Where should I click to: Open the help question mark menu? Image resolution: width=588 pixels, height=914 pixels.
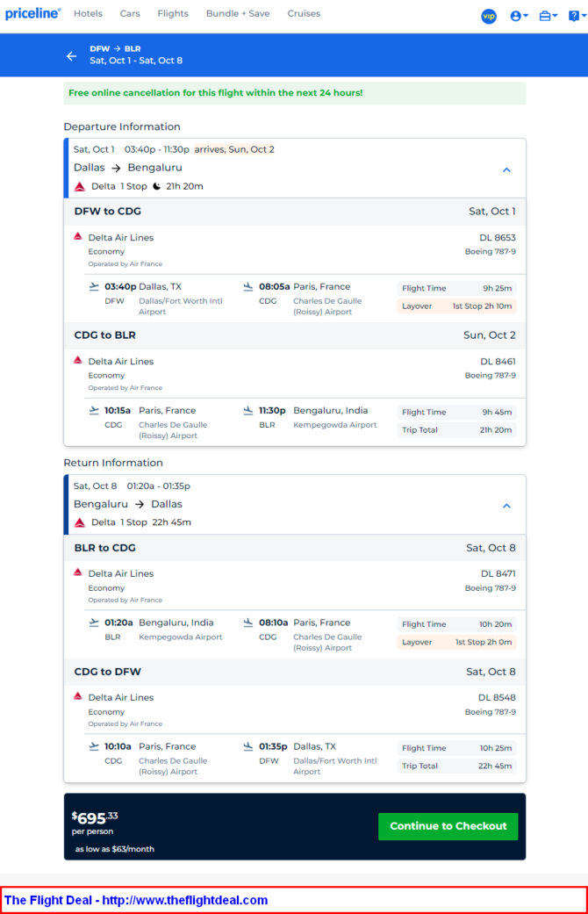coord(577,17)
